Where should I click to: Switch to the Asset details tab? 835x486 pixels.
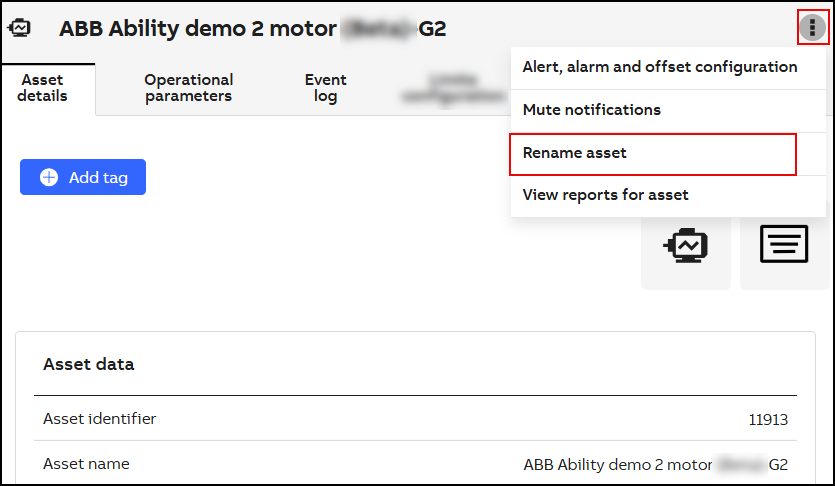point(44,88)
